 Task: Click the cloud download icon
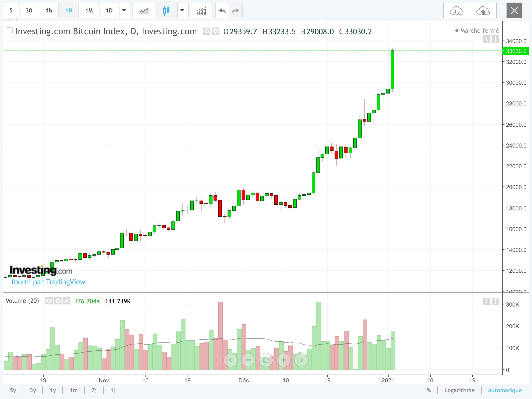point(456,11)
